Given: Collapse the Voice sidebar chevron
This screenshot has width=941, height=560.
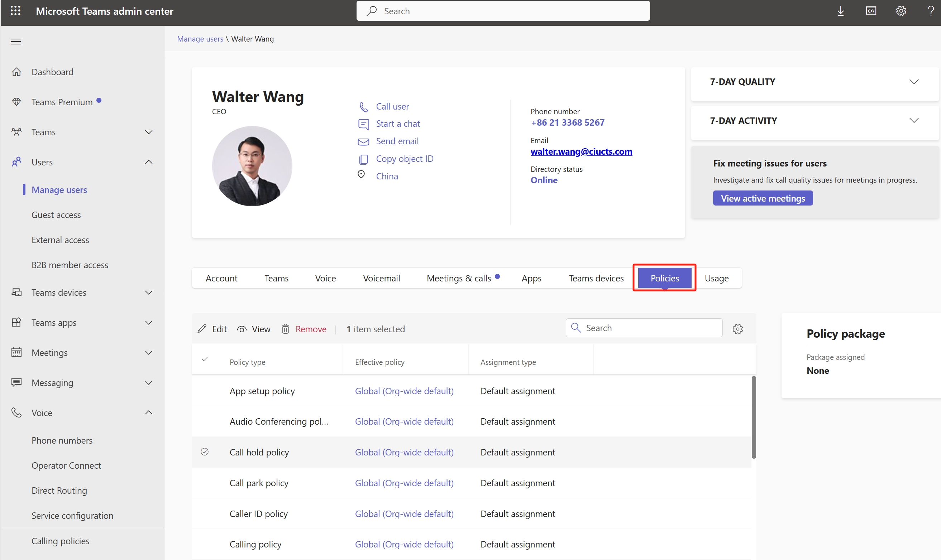Looking at the screenshot, I should tap(149, 412).
